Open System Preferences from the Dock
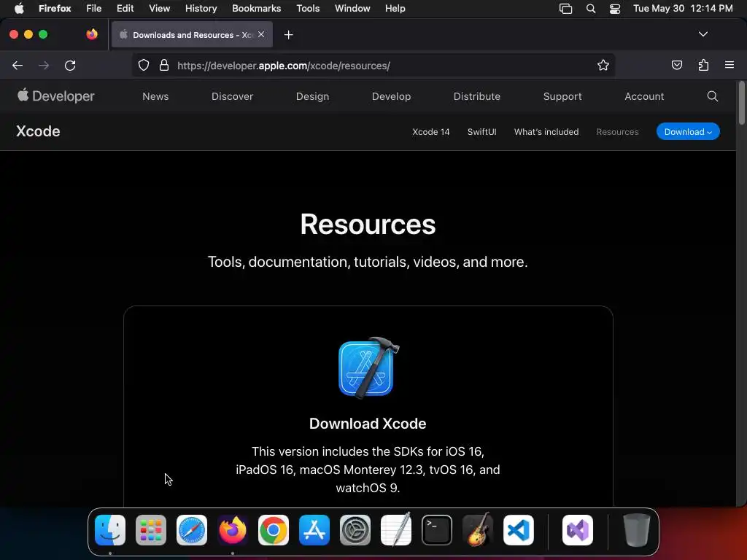 tap(355, 530)
